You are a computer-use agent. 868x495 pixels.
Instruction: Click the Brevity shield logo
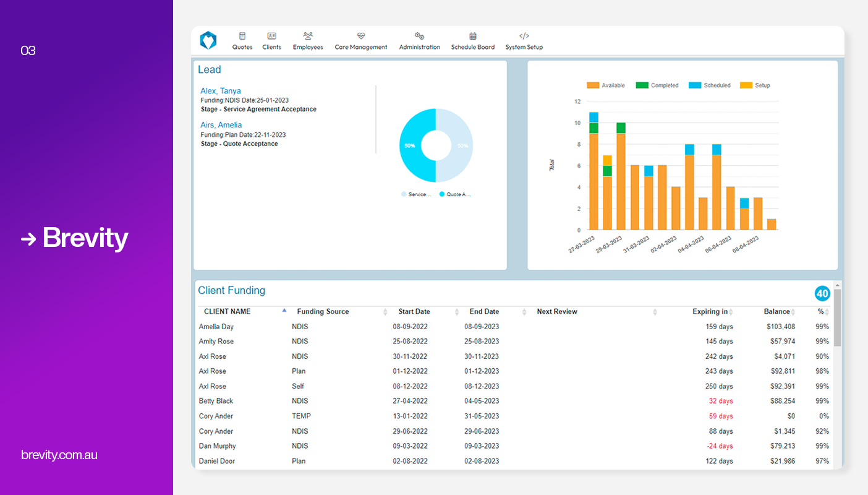click(208, 40)
